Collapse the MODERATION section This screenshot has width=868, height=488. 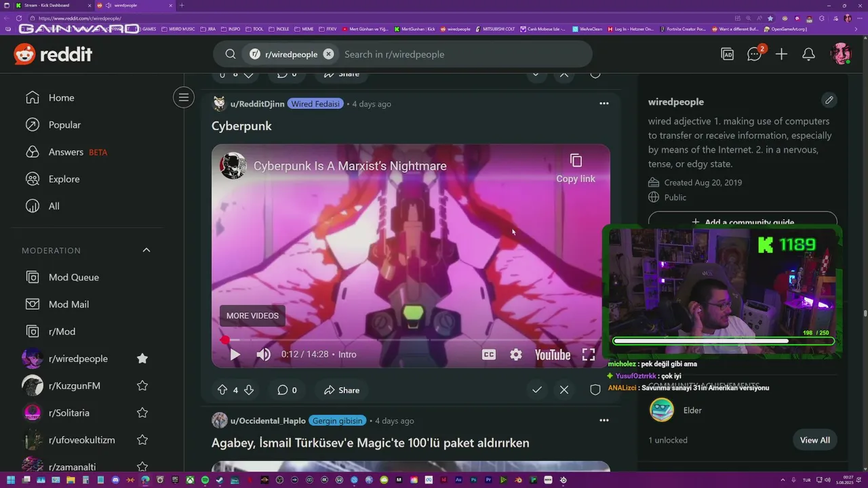[146, 250]
